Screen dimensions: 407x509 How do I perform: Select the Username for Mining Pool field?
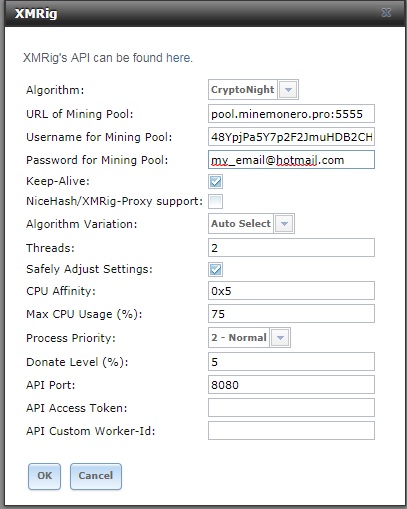point(291,137)
